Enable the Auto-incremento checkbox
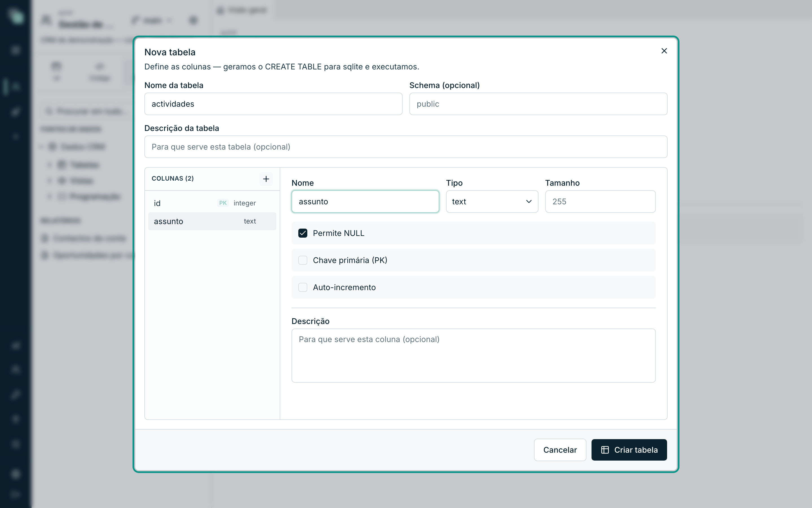Viewport: 812px width, 508px height. coord(303,287)
